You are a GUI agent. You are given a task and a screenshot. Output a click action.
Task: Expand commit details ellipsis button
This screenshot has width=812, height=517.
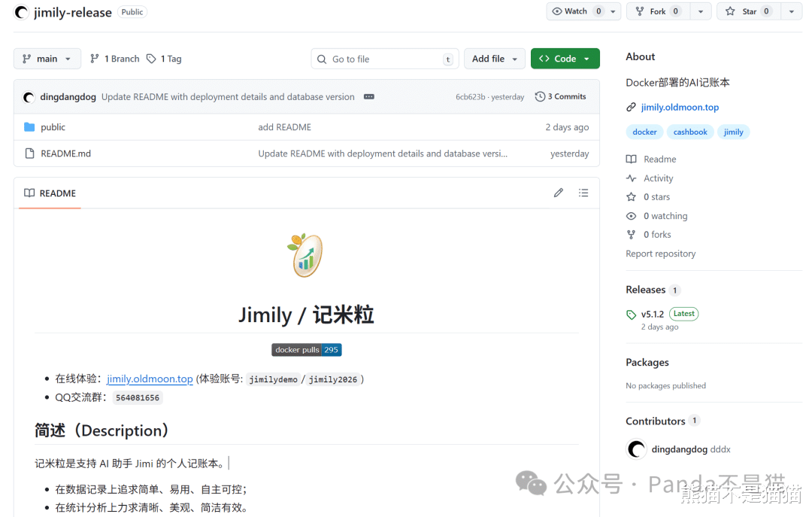click(368, 97)
